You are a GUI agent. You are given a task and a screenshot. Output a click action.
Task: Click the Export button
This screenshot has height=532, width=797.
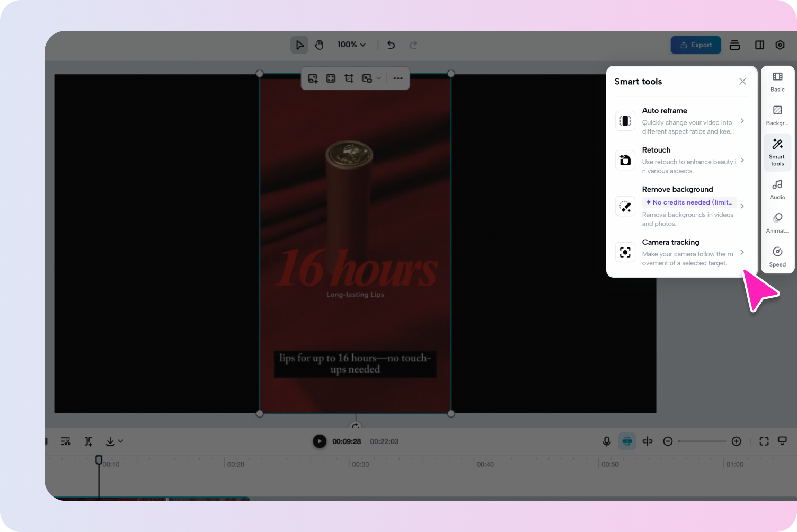click(x=696, y=45)
